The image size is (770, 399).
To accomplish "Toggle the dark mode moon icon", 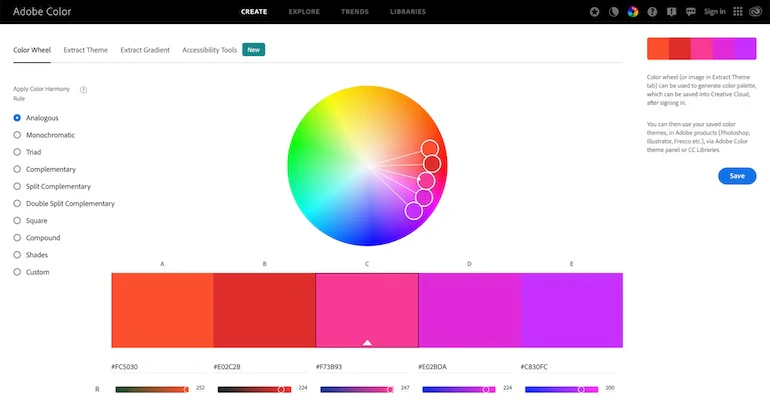I will tap(614, 12).
